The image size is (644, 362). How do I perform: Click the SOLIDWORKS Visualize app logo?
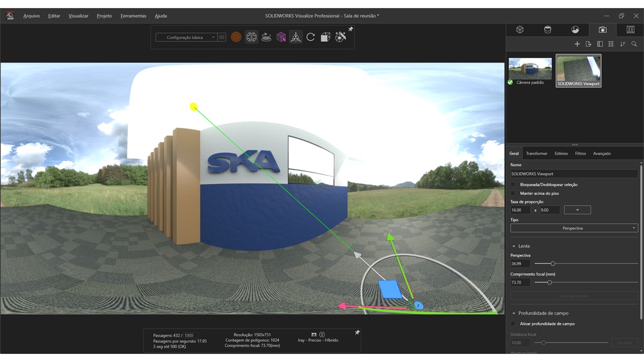(x=10, y=16)
